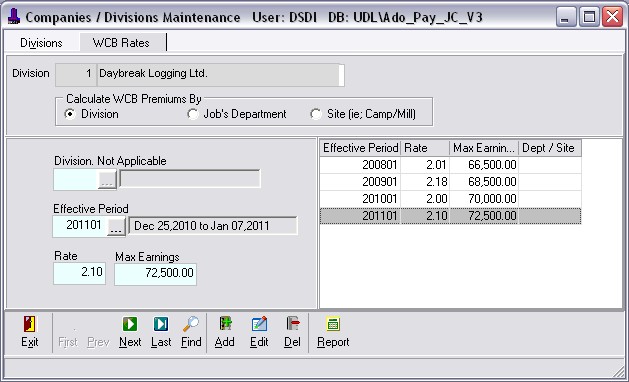Minimize the Companies / Divisions Maintenance window
This screenshot has height=382, width=629.
tap(566, 17)
